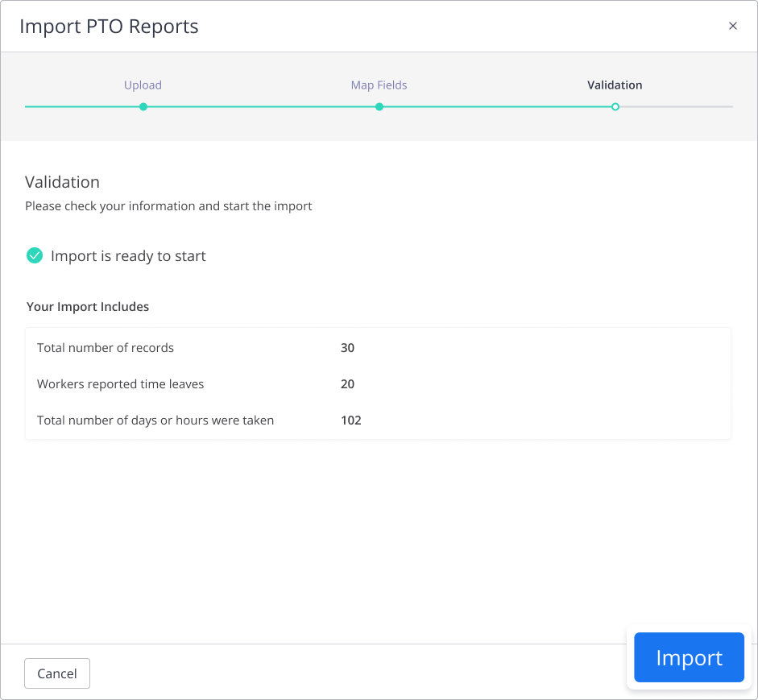
Task: Click the checkmark beside 'Import is ready'
Action: click(x=34, y=255)
